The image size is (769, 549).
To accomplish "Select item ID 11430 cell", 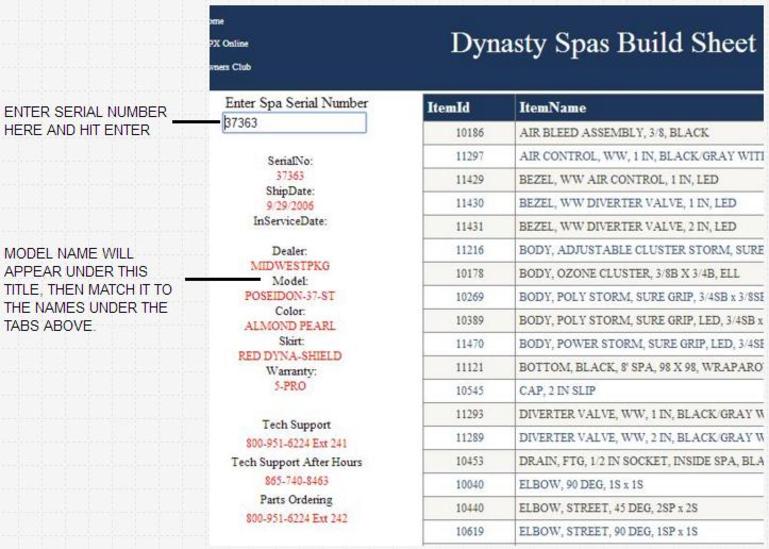I will pos(469,203).
